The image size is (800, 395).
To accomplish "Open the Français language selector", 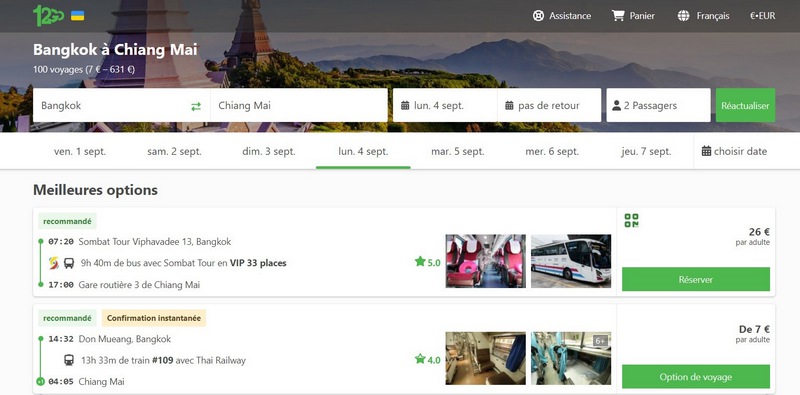I will click(x=704, y=16).
